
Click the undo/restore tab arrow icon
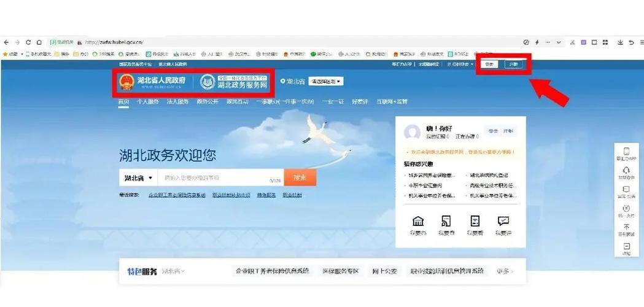click(x=631, y=42)
